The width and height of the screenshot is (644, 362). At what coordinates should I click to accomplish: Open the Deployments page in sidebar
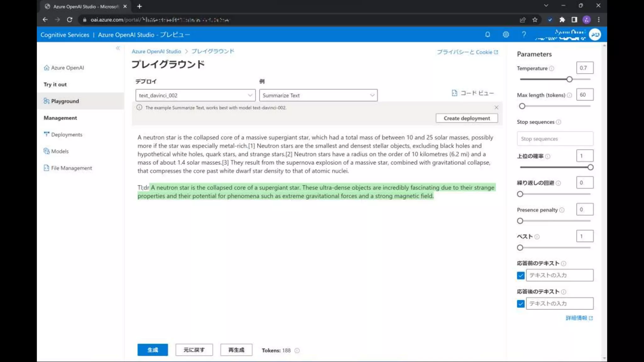pos(67,134)
